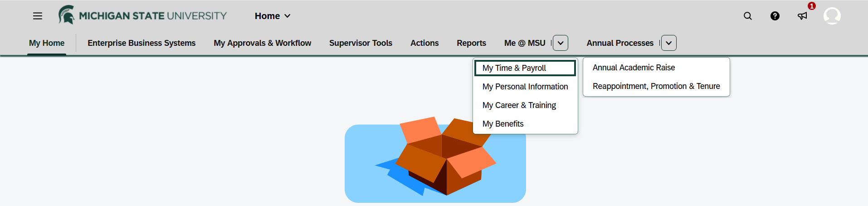Image resolution: width=868 pixels, height=206 pixels.
Task: Switch to the Reports tab
Action: (471, 43)
